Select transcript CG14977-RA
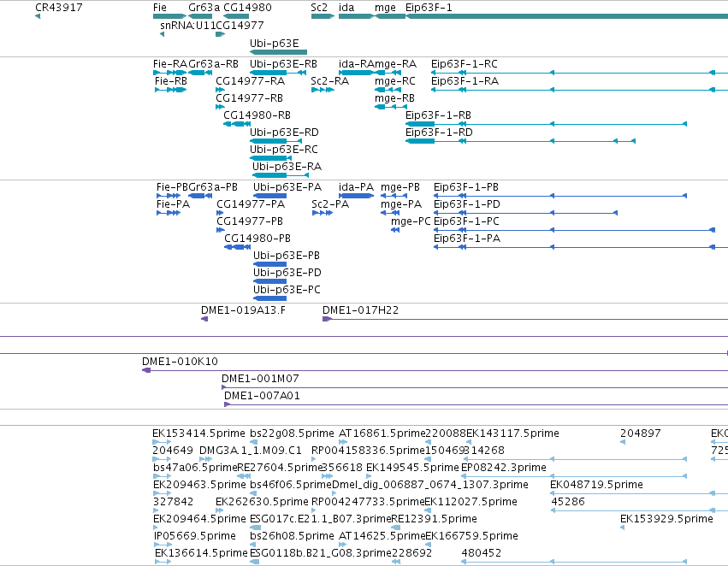 [x=251, y=81]
